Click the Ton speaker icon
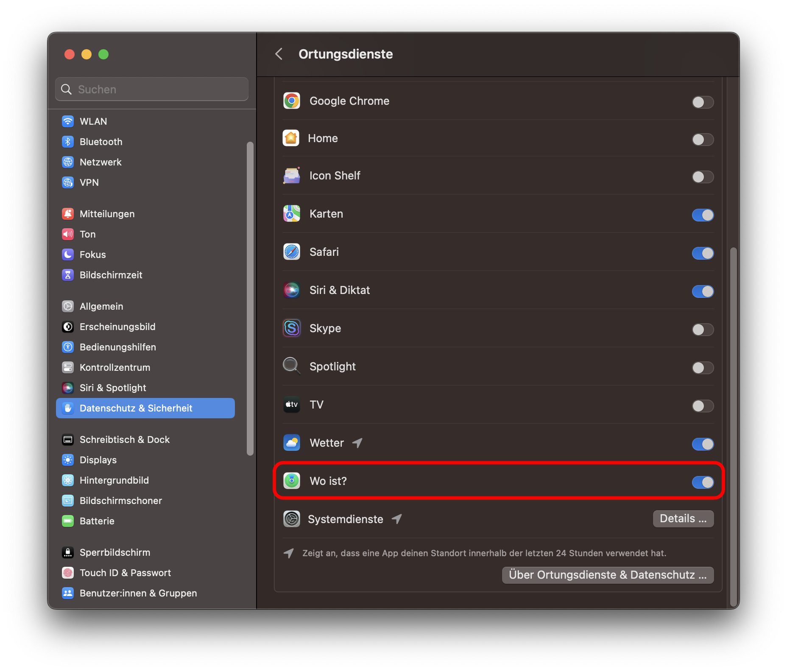Screen dimensions: 787x672 [68, 234]
